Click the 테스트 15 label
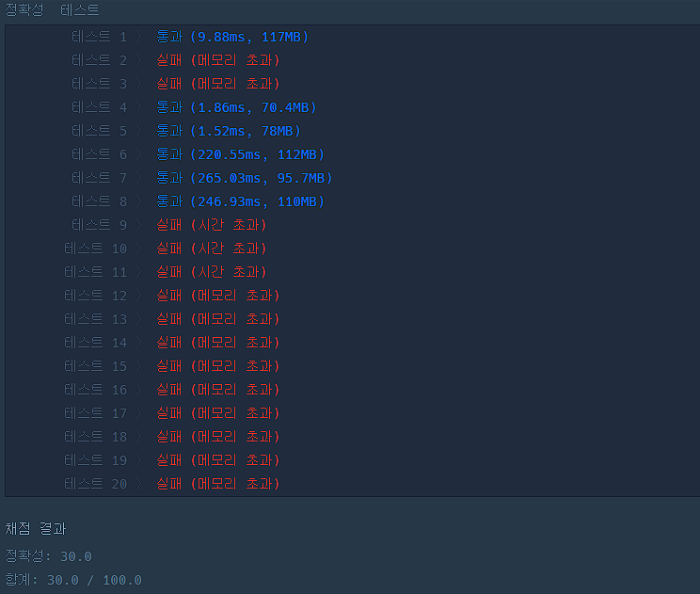 (96, 366)
